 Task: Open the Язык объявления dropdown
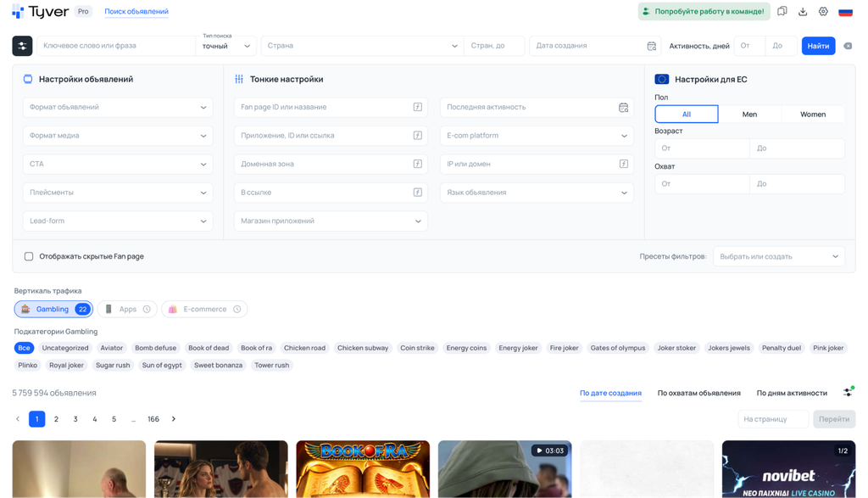coord(537,193)
